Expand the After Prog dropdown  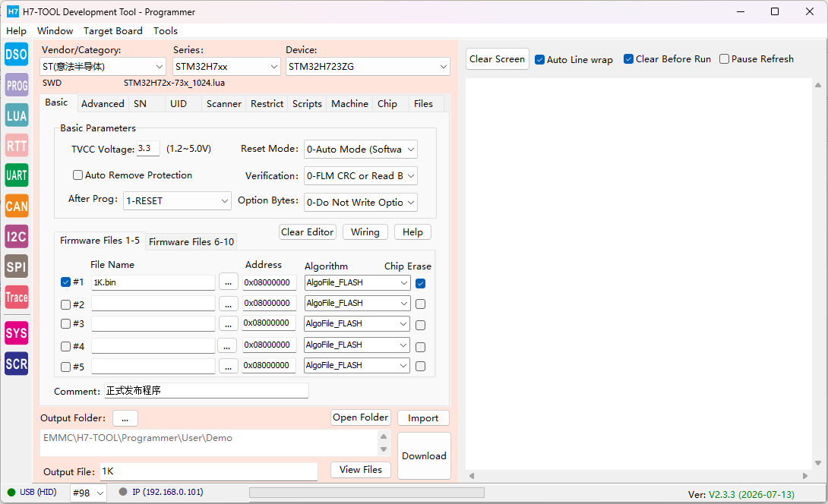[x=177, y=200]
